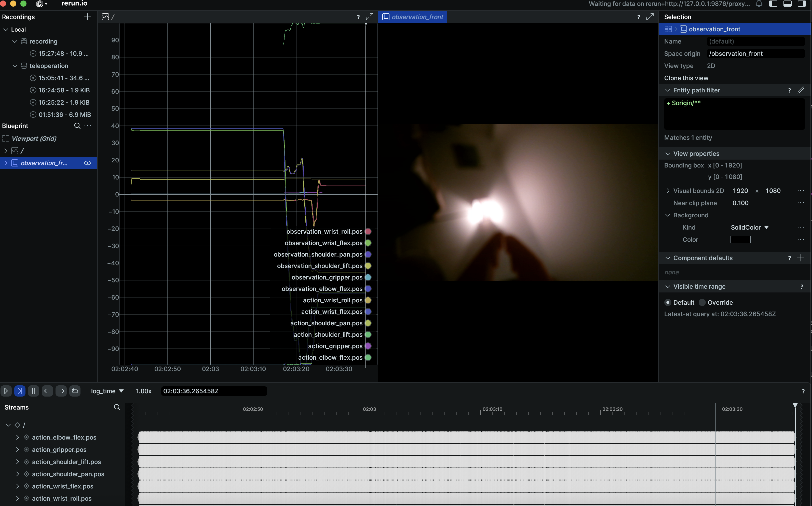Maximize the time series plot view

pyautogui.click(x=369, y=17)
